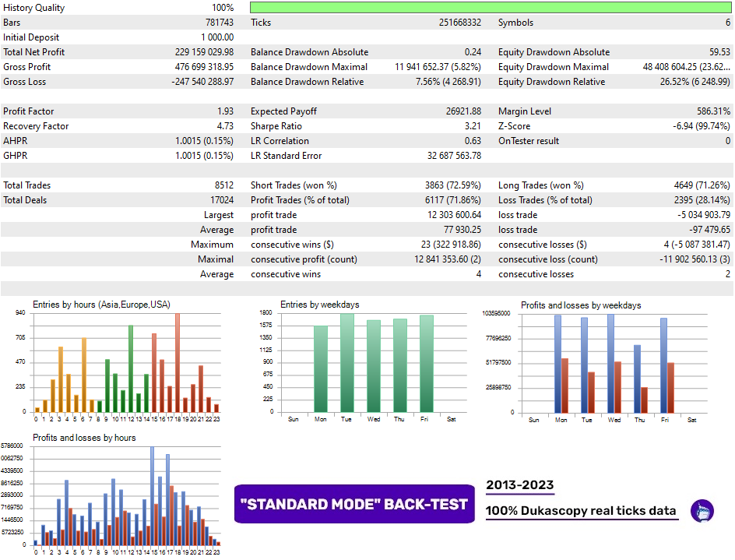Click the Fri bar in Entries by weekdays chart

coord(427,364)
